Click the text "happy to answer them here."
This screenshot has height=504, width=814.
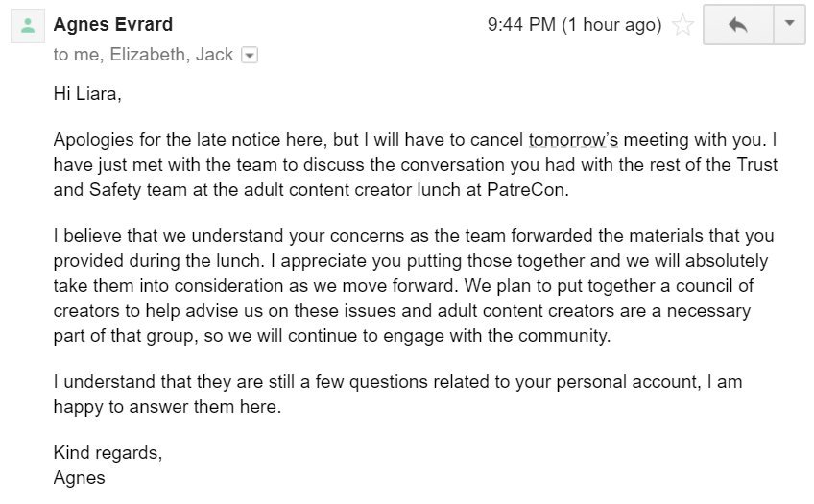pos(167,407)
